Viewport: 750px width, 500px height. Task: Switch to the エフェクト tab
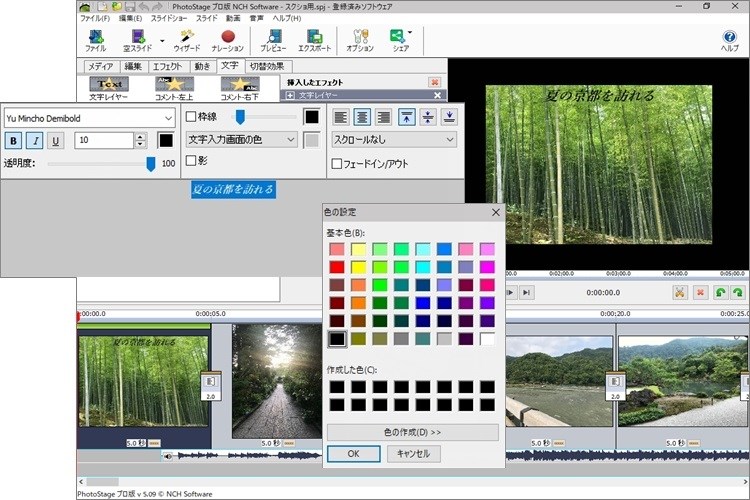167,67
